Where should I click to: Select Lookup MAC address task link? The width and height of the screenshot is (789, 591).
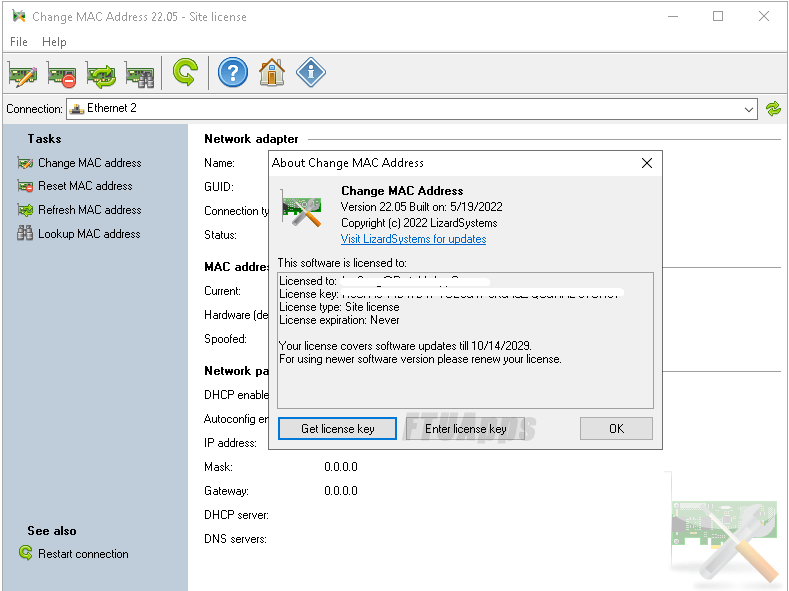pyautogui.click(x=89, y=234)
